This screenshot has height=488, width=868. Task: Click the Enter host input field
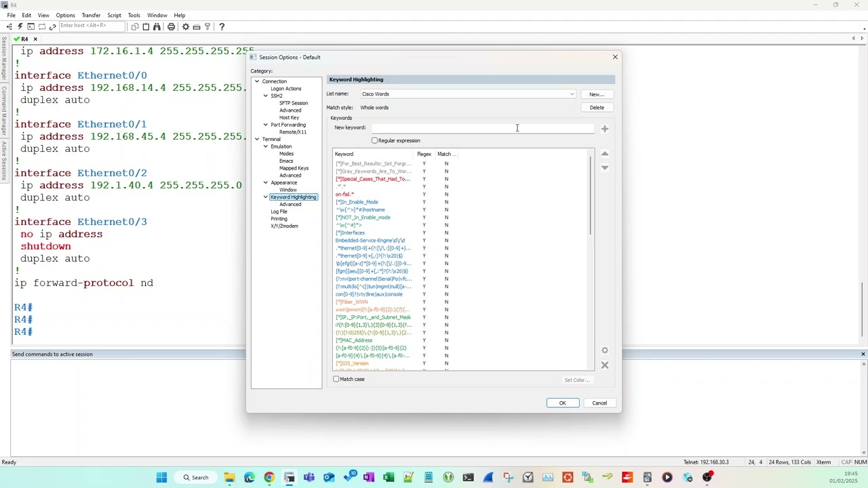click(92, 26)
